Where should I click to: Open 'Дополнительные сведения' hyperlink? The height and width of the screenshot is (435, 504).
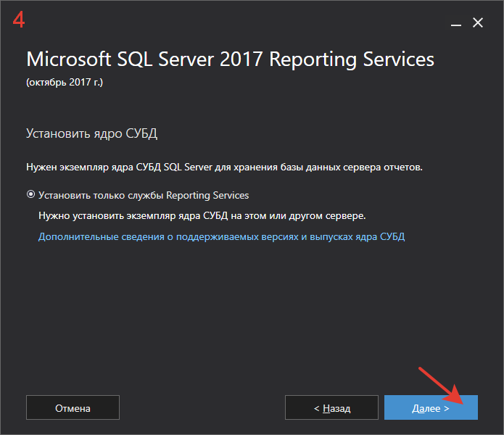[221, 237]
